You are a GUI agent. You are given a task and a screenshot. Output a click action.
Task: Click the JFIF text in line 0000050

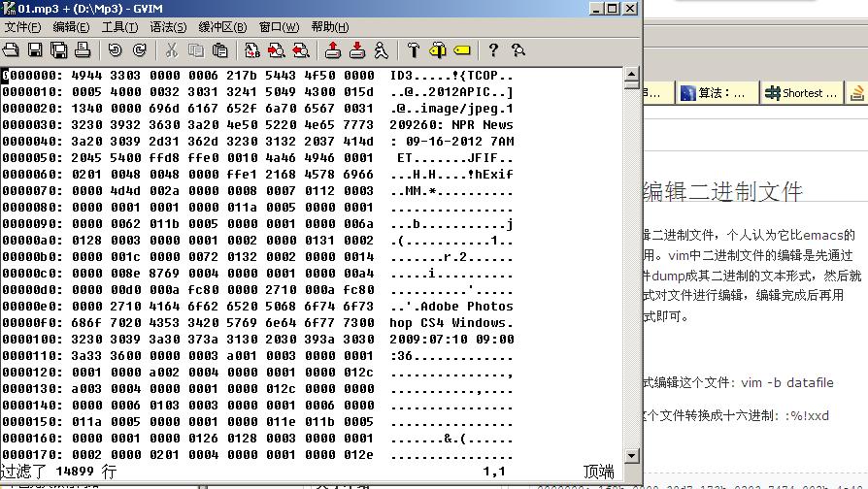(483, 157)
